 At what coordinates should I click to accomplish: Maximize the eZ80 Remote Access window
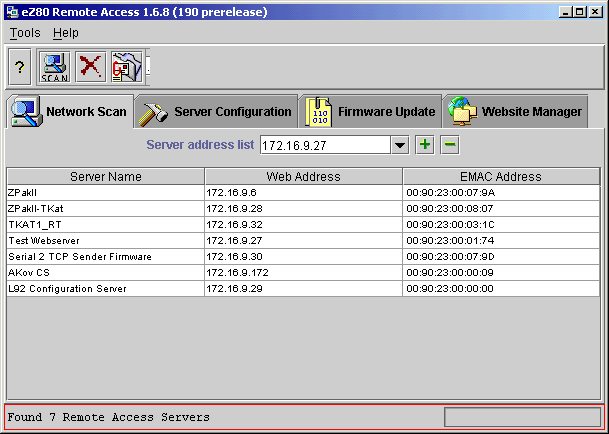pyautogui.click(x=580, y=12)
